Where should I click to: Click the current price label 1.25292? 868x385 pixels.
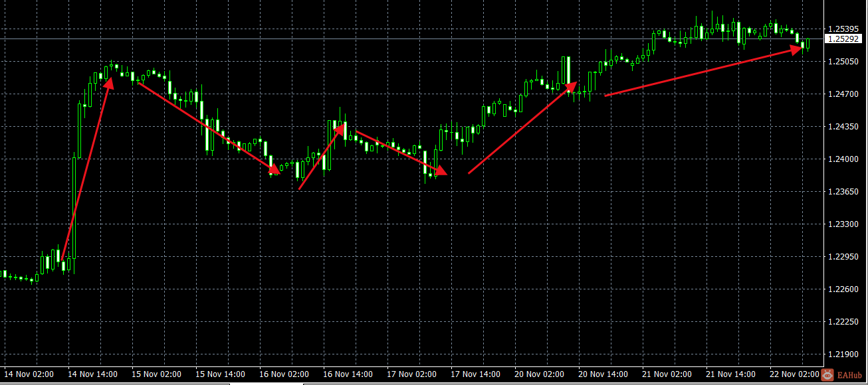(843, 39)
